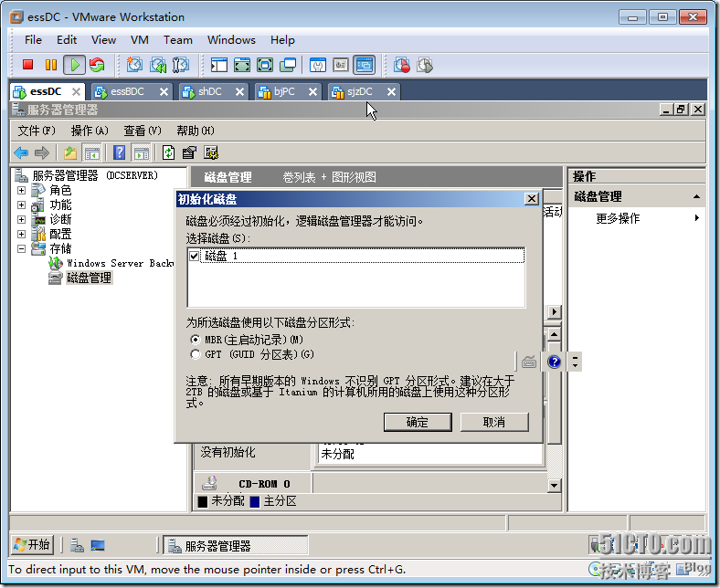720x588 pixels.
Task: Click the Console view icon
Action: point(365,65)
